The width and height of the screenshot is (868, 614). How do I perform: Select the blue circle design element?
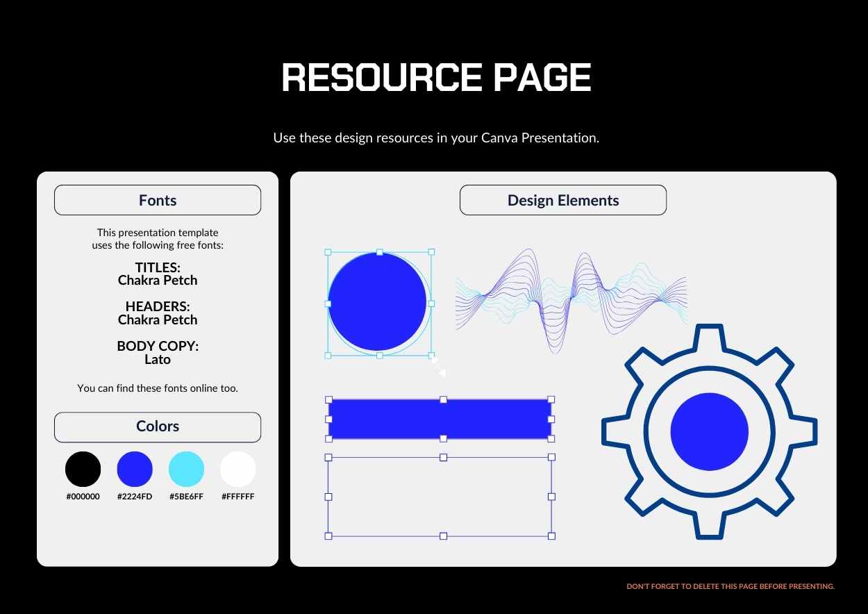coord(377,301)
